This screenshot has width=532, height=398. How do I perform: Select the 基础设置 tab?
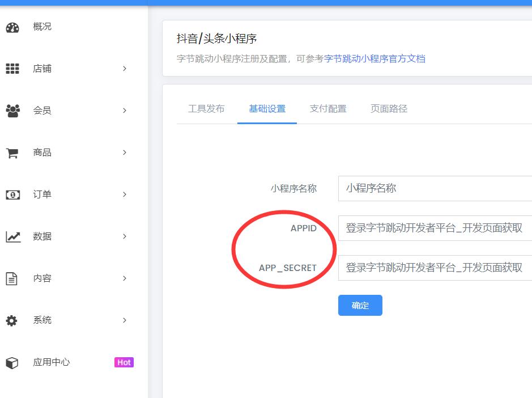pos(267,109)
